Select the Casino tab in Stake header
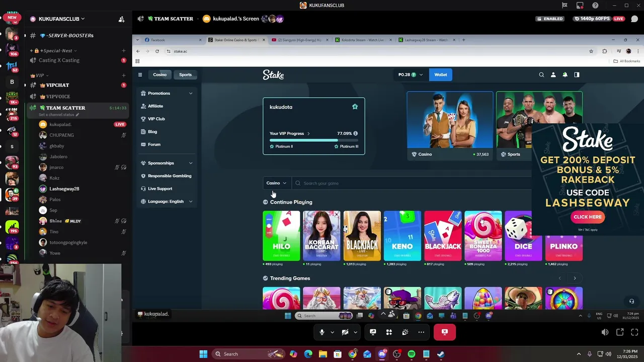Viewport: 644px width, 362px height. tap(159, 74)
